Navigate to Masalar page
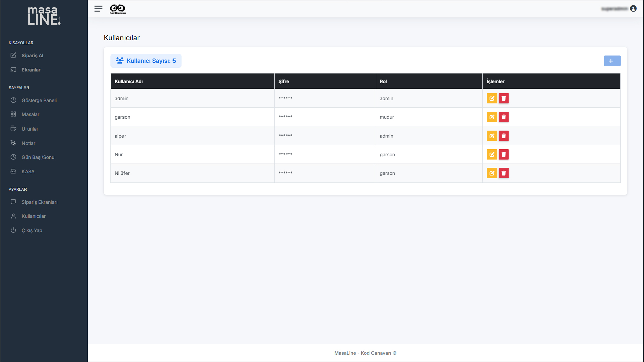The height and width of the screenshot is (362, 644). point(30,114)
